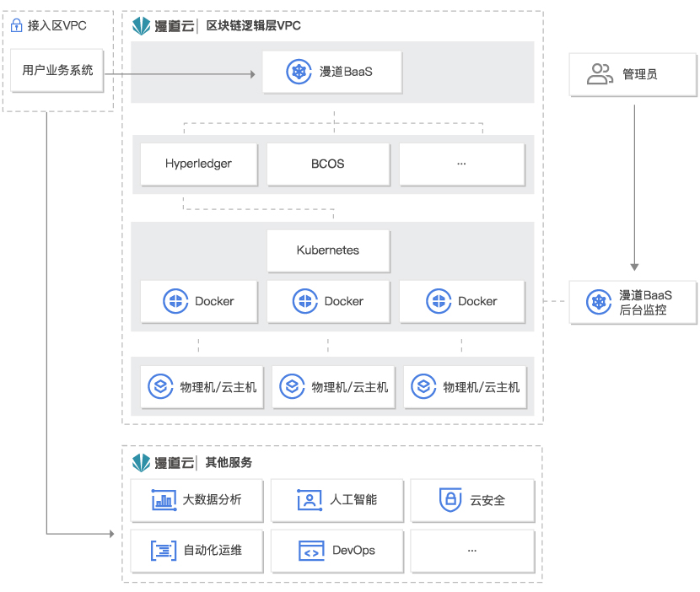Select the BCOS box

point(328,164)
